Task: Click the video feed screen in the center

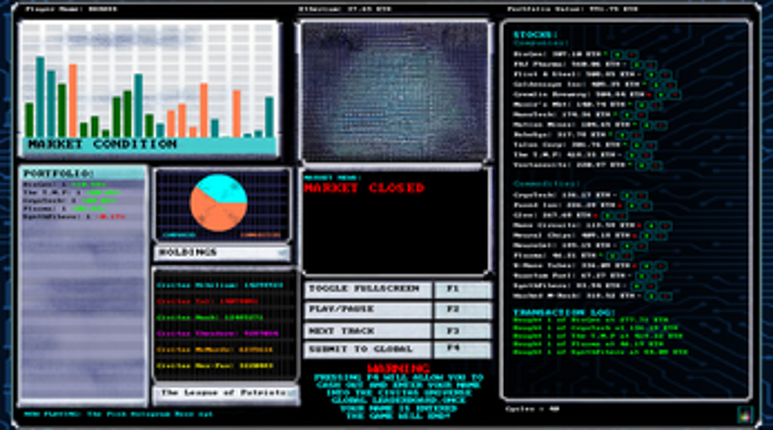Action: pyautogui.click(x=395, y=92)
